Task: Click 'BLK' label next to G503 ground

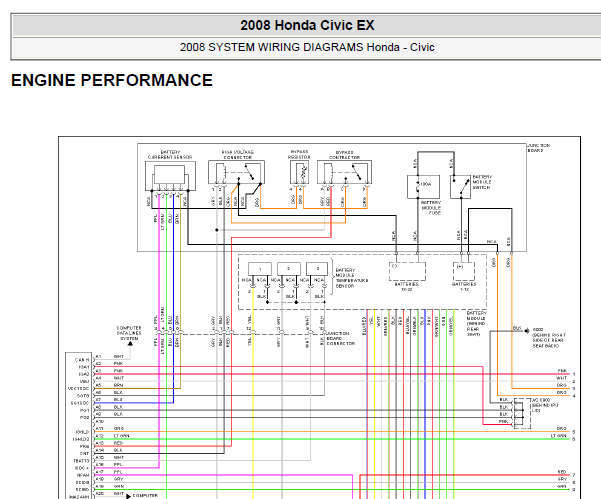Action: tap(517, 328)
